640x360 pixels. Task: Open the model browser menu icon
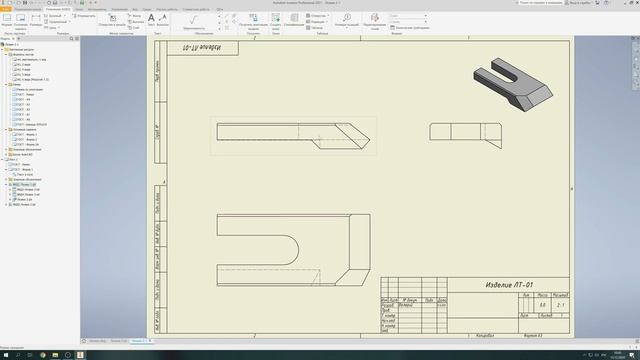point(77,39)
